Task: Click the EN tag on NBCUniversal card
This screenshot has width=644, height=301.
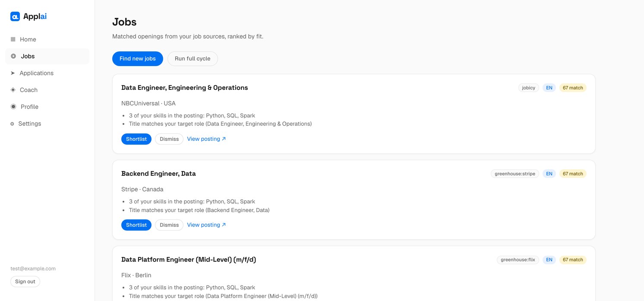Action: (x=549, y=88)
